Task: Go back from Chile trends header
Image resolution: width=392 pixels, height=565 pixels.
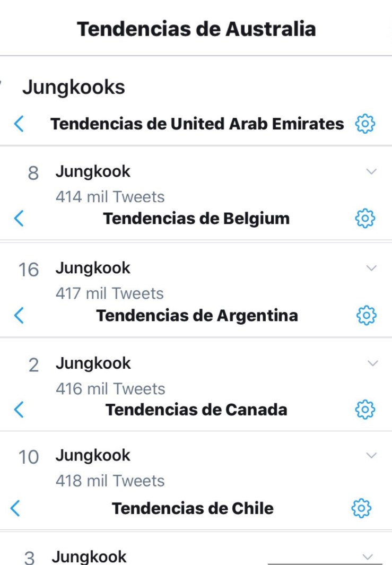Action: pos(16,508)
